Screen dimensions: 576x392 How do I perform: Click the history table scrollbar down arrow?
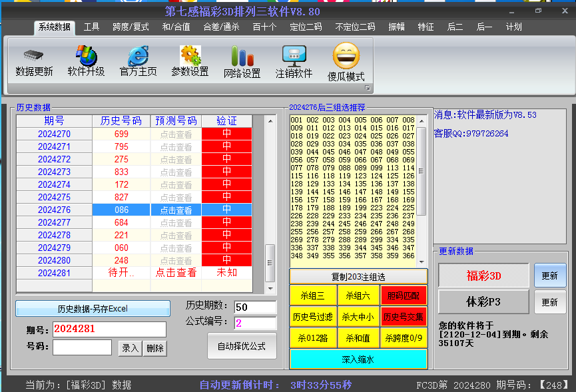270,289
